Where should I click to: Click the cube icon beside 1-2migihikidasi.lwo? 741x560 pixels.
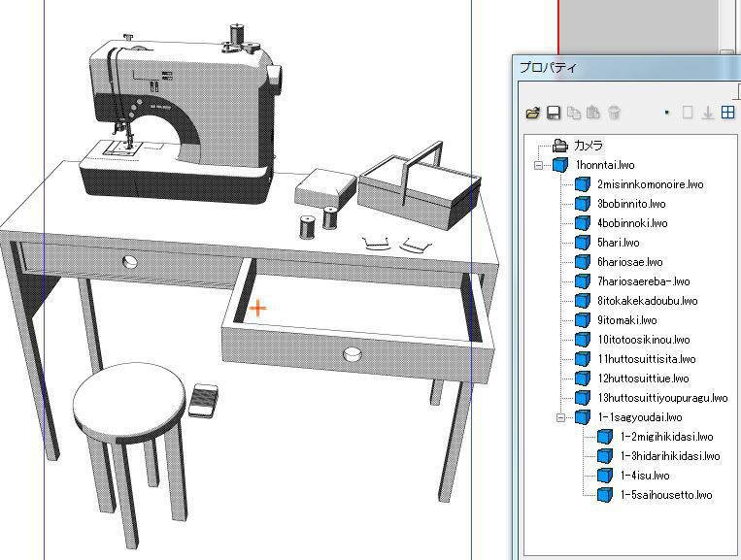click(605, 437)
